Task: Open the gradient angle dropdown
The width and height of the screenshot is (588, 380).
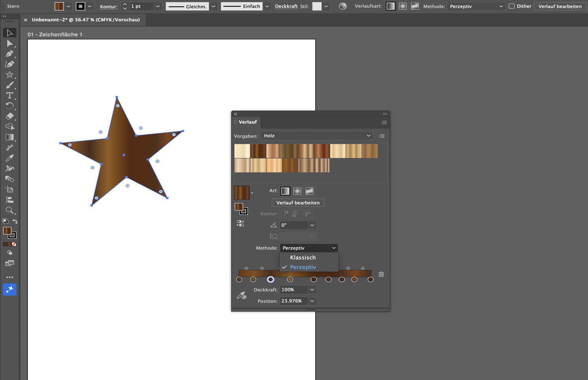Action: [312, 225]
